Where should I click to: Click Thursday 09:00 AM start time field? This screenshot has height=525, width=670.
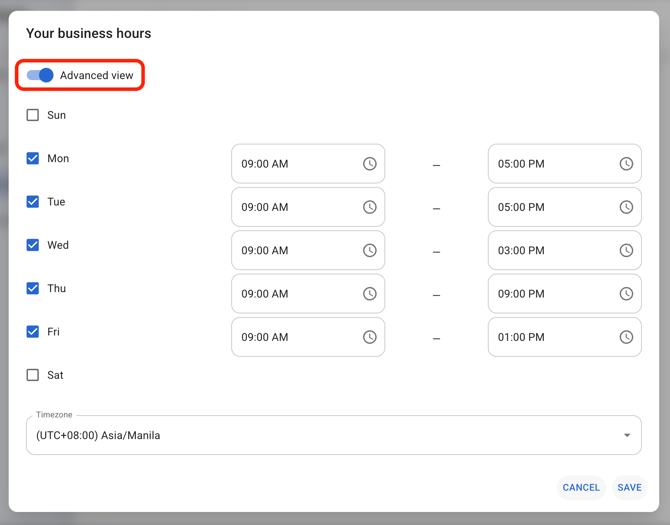(x=295, y=294)
